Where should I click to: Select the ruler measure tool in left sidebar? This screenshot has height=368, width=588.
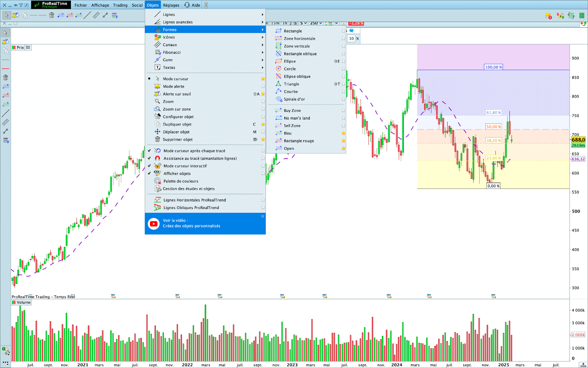(6, 122)
